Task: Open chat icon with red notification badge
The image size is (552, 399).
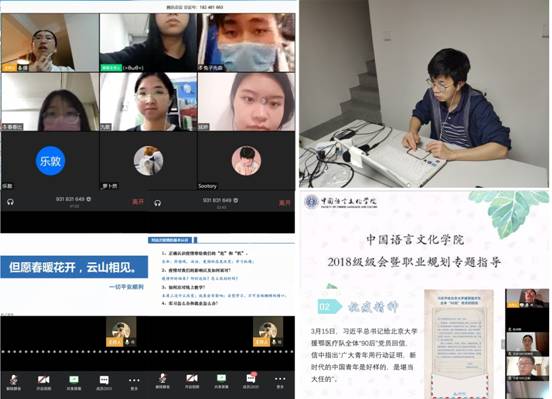Action: (251, 378)
